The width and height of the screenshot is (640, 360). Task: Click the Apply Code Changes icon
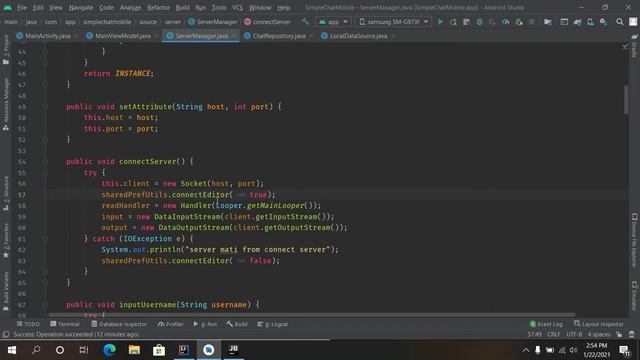(x=467, y=22)
